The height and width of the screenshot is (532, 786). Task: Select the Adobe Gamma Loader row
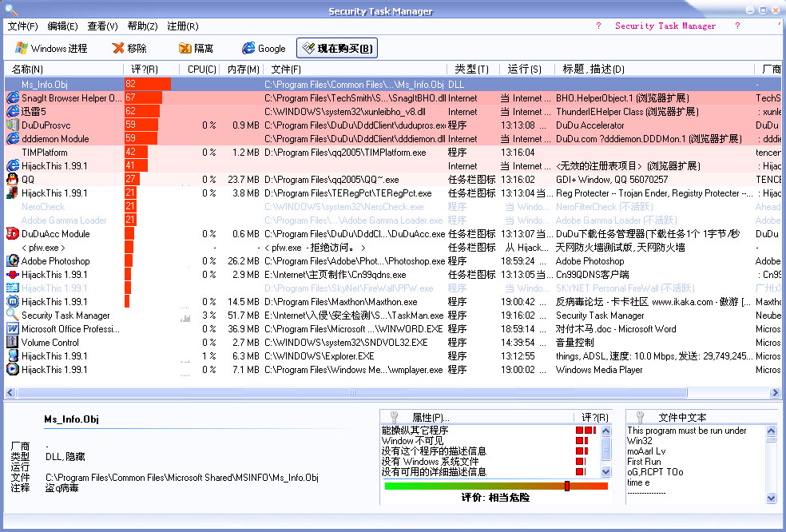click(392, 220)
